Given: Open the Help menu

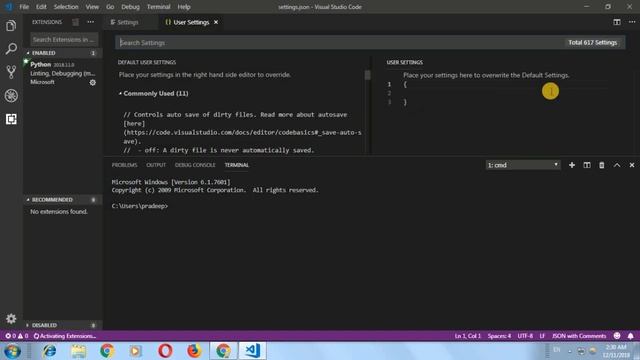Looking at the screenshot, I should [184, 7].
